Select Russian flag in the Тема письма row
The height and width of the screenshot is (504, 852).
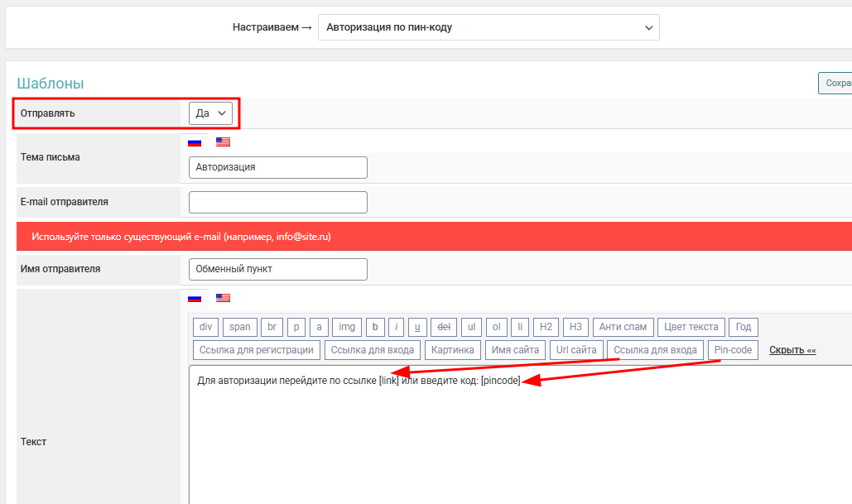(x=195, y=142)
